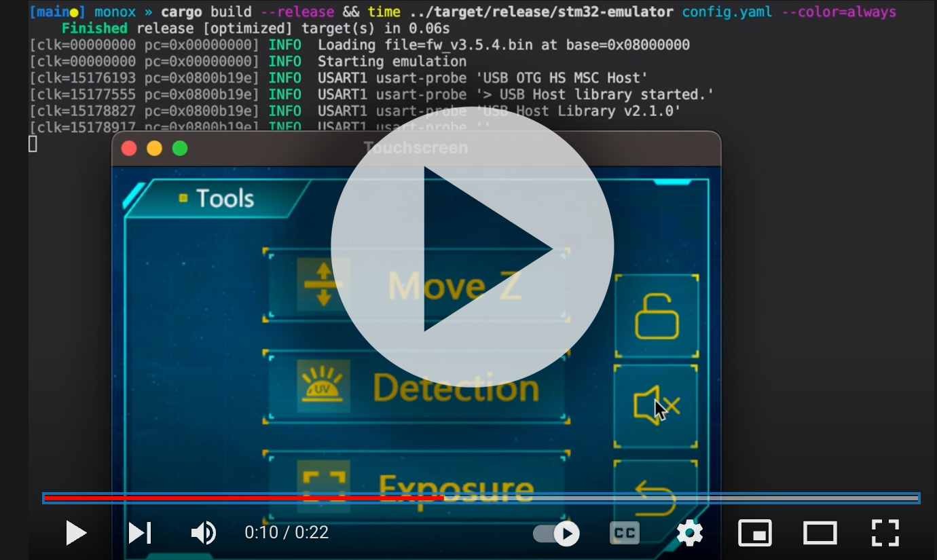This screenshot has width=937, height=560.
Task: Turn on closed captions CC button
Action: coord(625,533)
